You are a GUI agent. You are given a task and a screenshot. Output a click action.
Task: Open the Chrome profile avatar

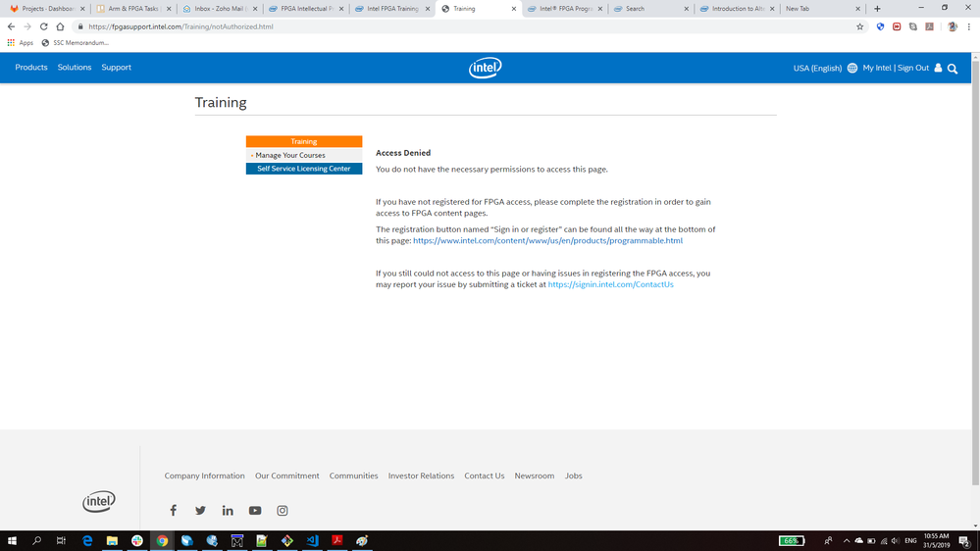point(953,26)
